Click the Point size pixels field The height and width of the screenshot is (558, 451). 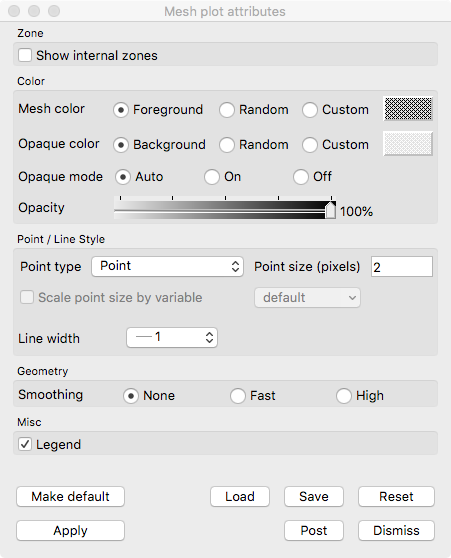pos(402,267)
